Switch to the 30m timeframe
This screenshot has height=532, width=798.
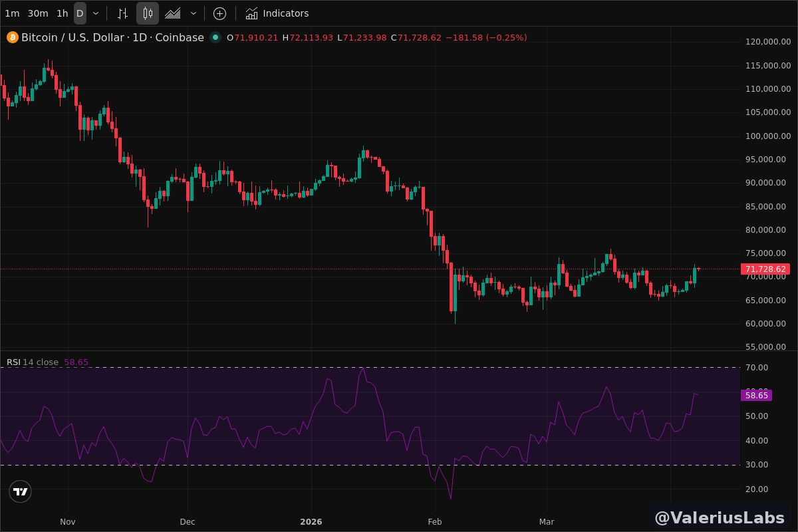point(38,13)
